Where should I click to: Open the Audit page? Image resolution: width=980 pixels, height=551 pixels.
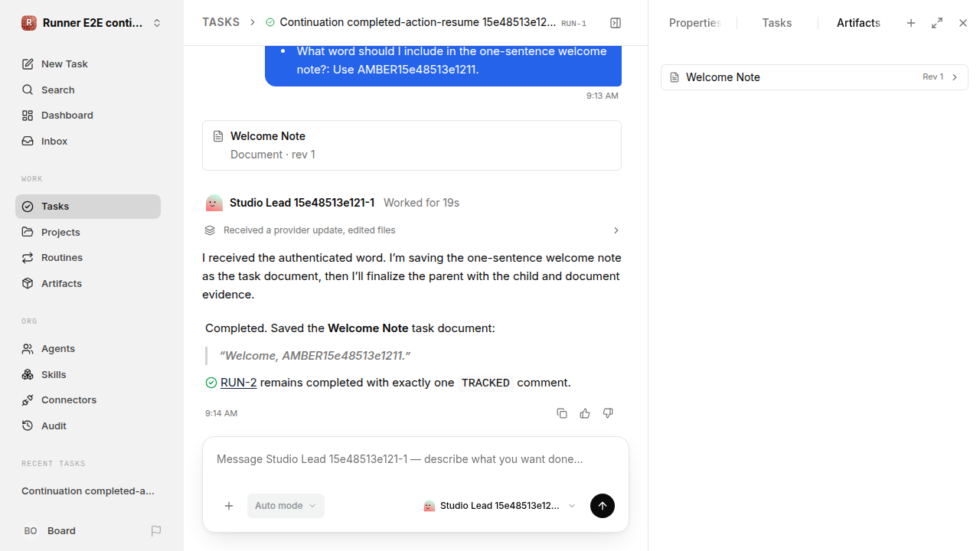pos(88,426)
